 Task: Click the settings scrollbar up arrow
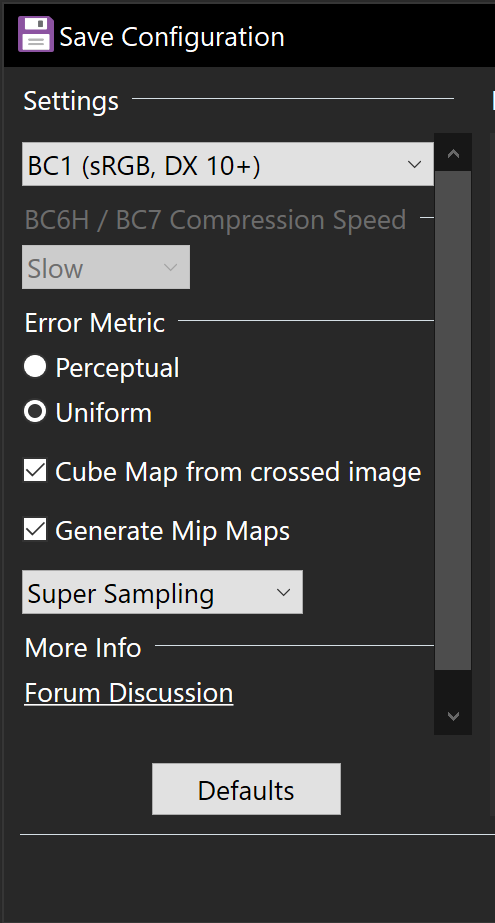(x=453, y=154)
